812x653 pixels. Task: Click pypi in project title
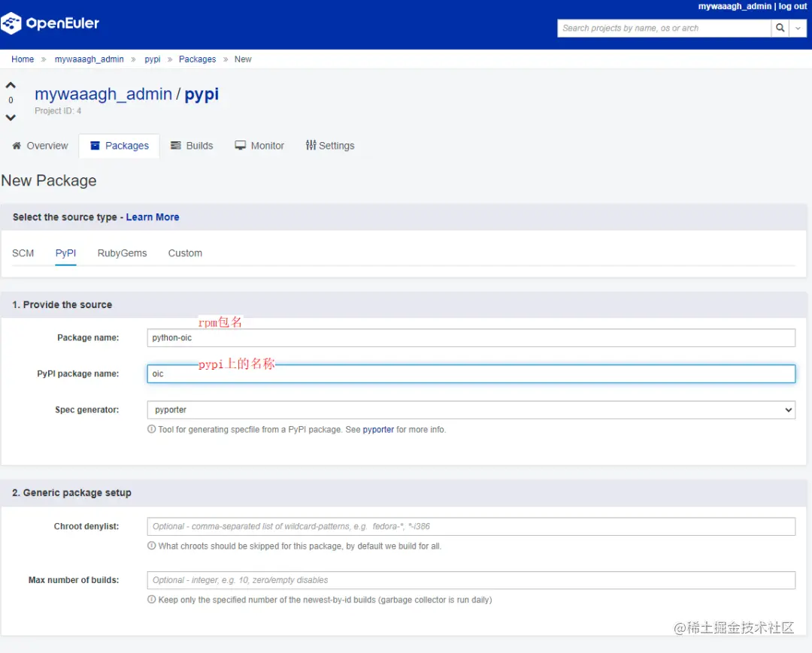pyautogui.click(x=201, y=95)
